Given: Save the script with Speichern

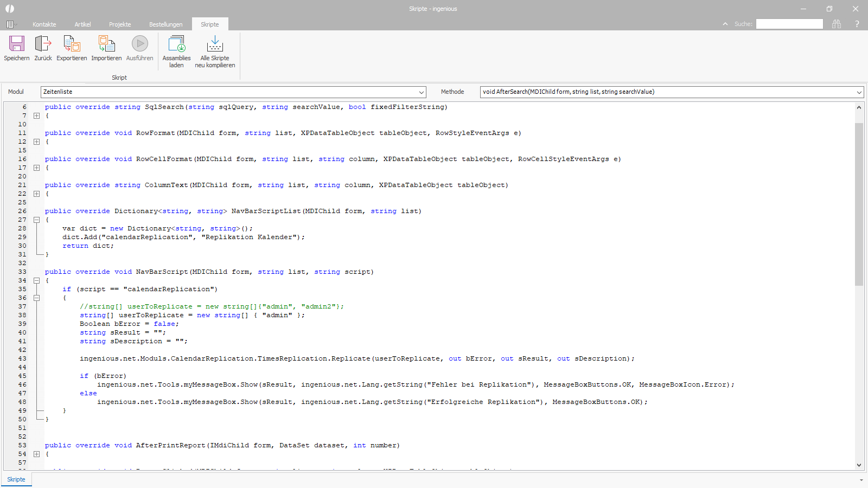Looking at the screenshot, I should tap(17, 49).
